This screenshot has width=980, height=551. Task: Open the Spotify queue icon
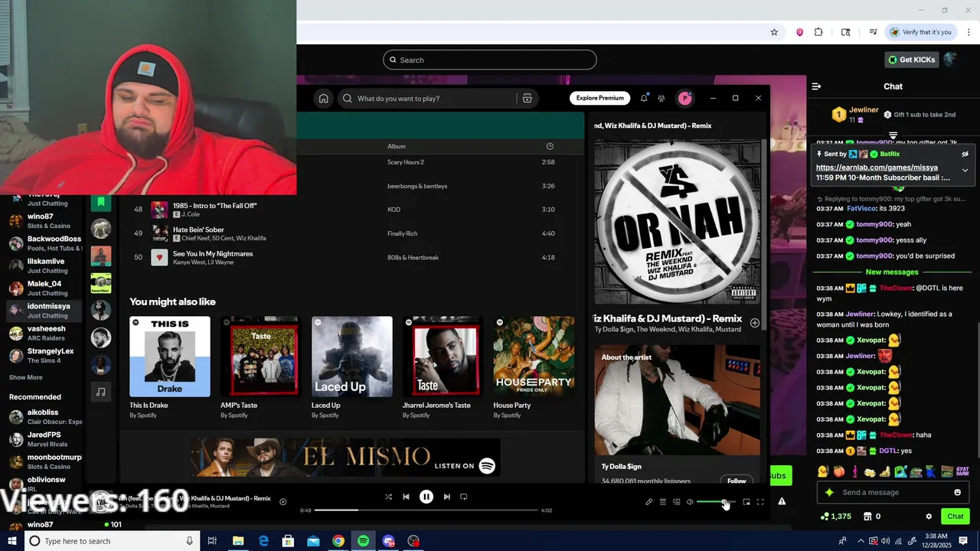(x=663, y=502)
